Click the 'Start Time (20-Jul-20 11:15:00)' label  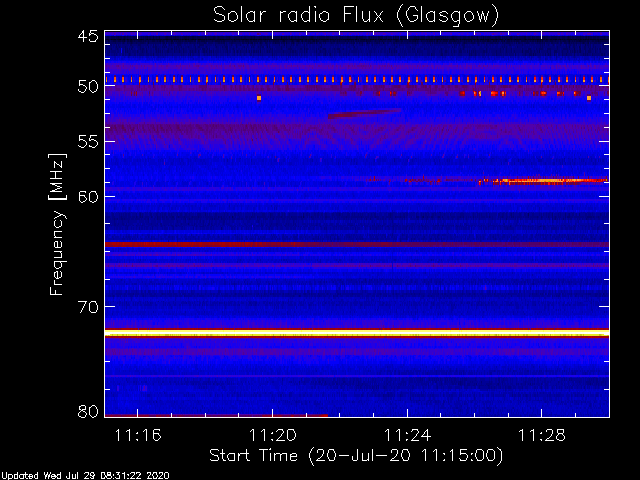[356, 456]
